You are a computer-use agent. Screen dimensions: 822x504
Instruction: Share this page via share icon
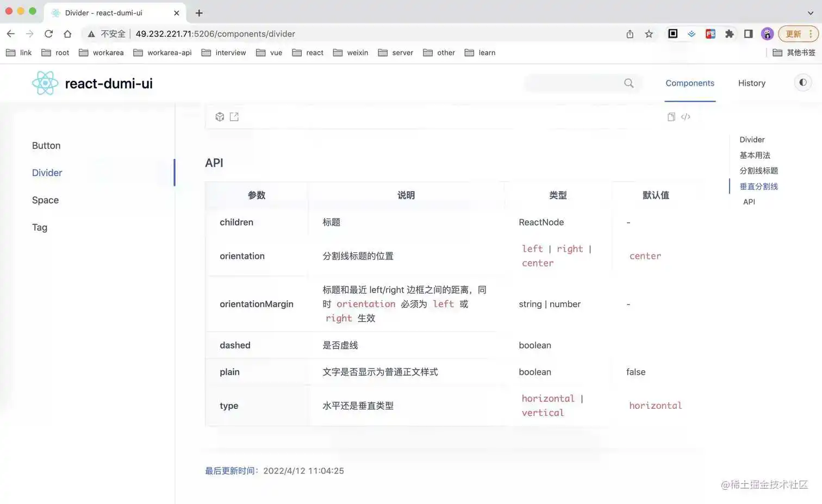pos(630,34)
